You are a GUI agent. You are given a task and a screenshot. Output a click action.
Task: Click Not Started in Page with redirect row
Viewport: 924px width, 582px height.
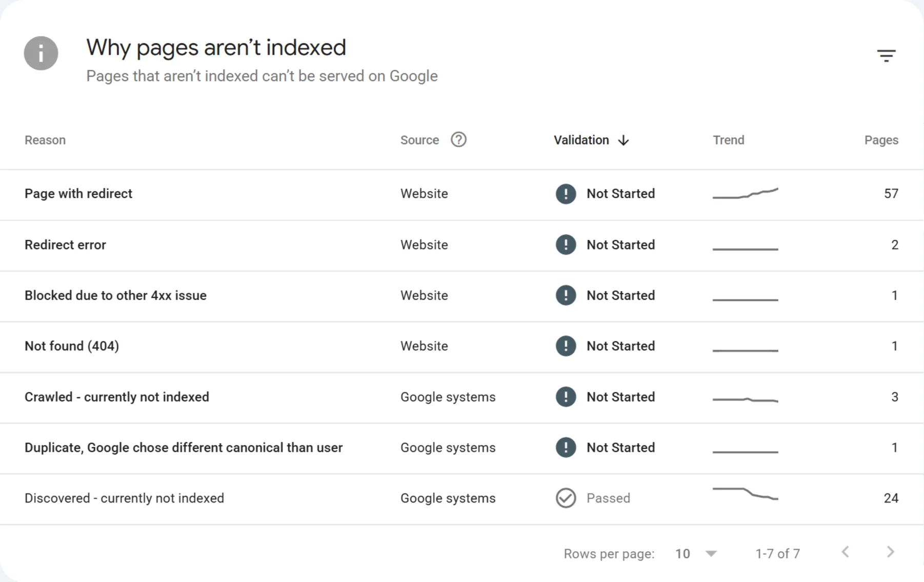[620, 194]
